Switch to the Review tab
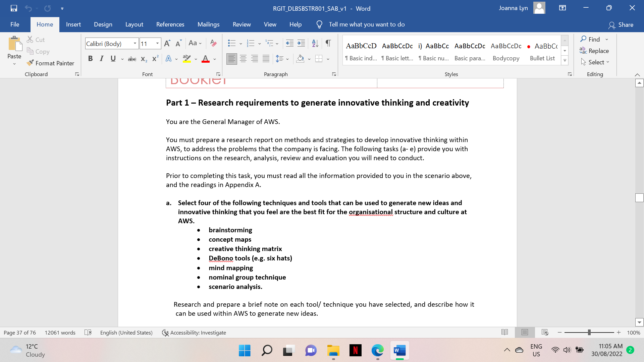 (x=241, y=24)
